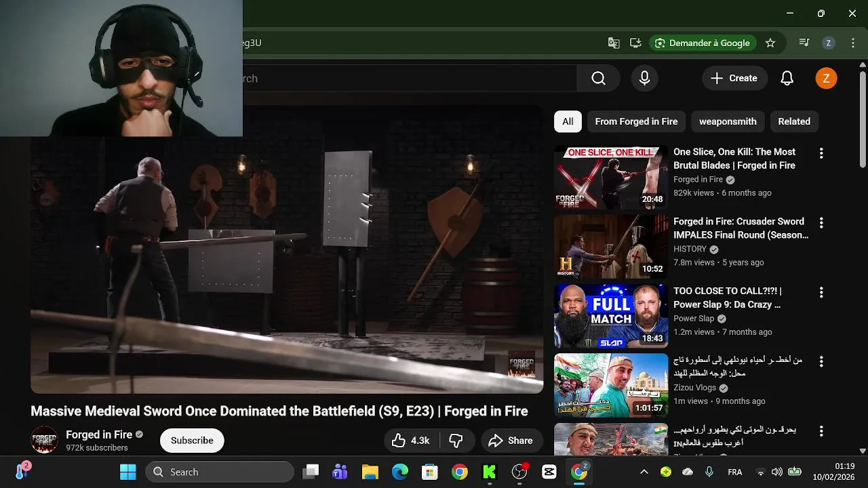Image resolution: width=868 pixels, height=488 pixels.
Task: Open Power Slap FULL MATCH thumbnail
Action: point(611,317)
